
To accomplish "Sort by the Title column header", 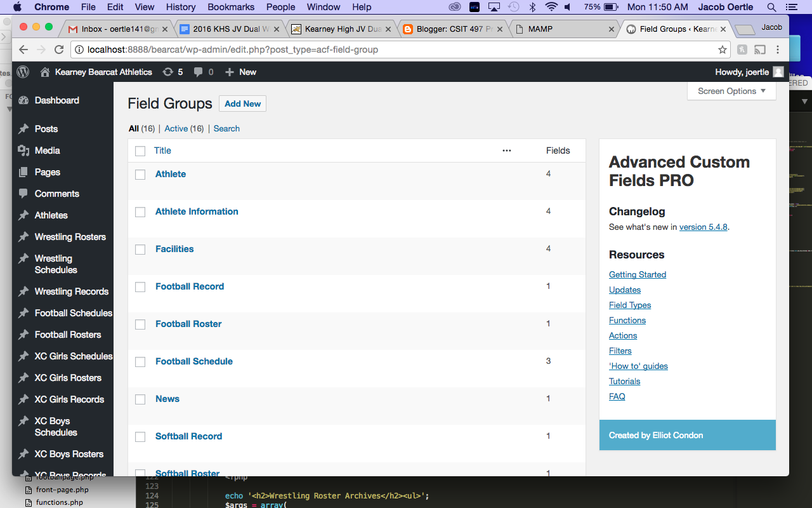I will 162,150.
